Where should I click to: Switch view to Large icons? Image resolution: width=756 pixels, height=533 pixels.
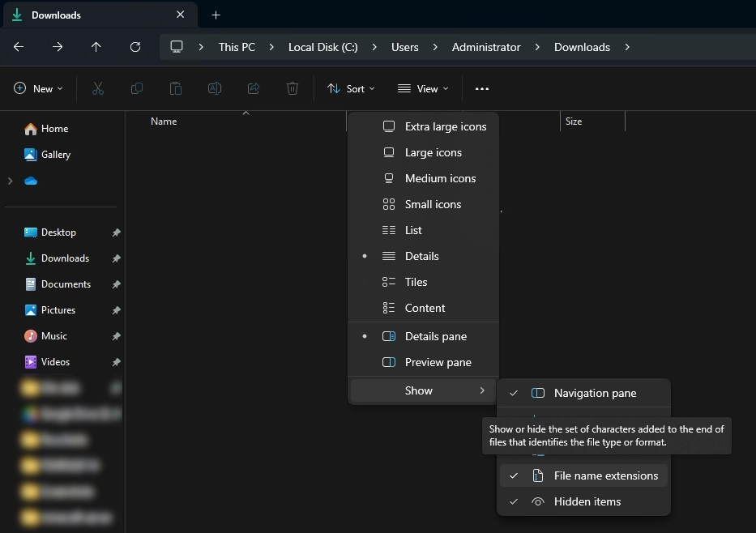433,152
